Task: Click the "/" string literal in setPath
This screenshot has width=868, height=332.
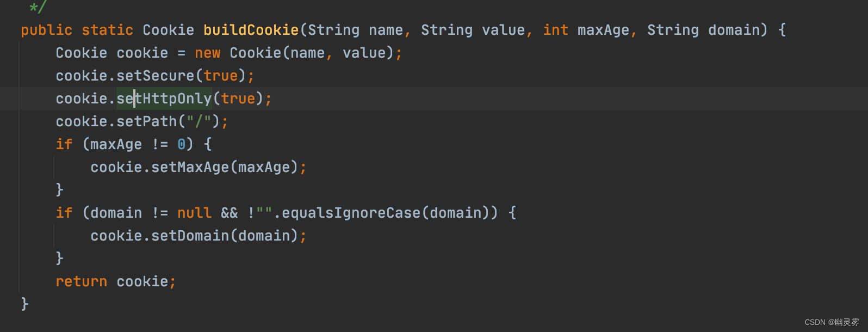Action: click(199, 121)
